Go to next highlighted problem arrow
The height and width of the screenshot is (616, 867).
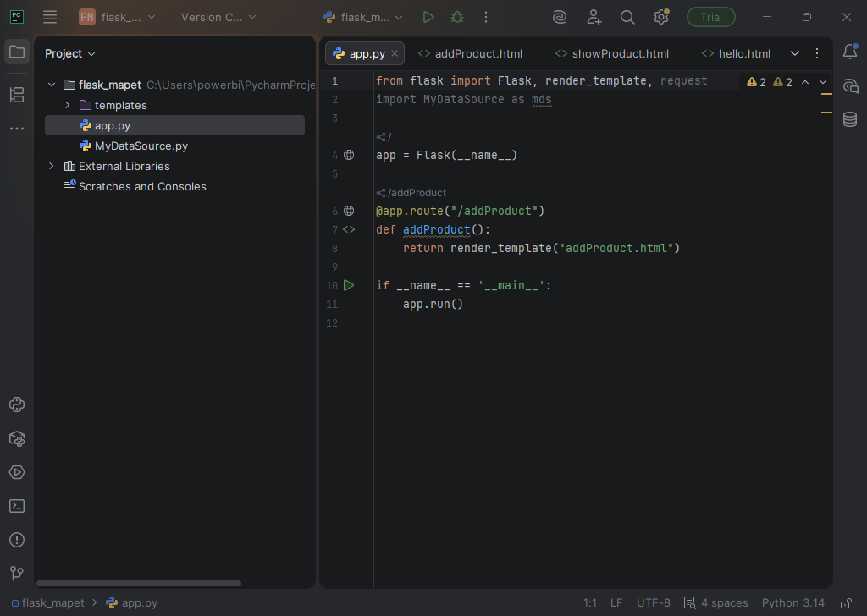[x=823, y=82]
